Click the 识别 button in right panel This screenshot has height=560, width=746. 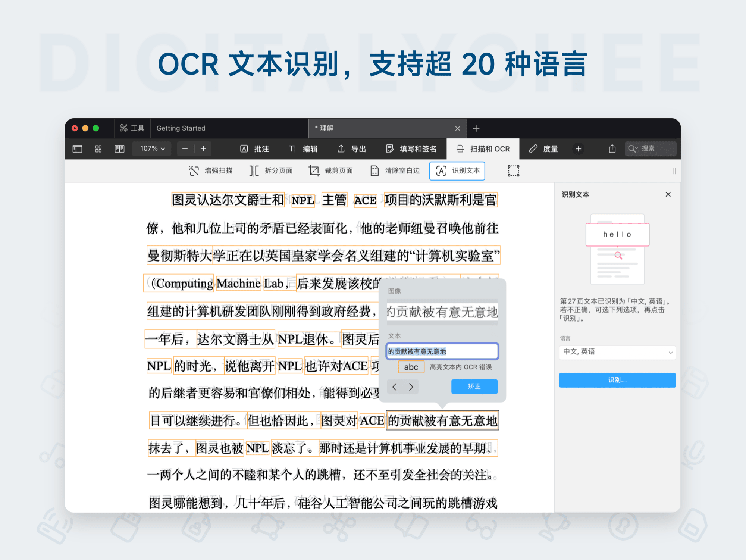click(617, 380)
